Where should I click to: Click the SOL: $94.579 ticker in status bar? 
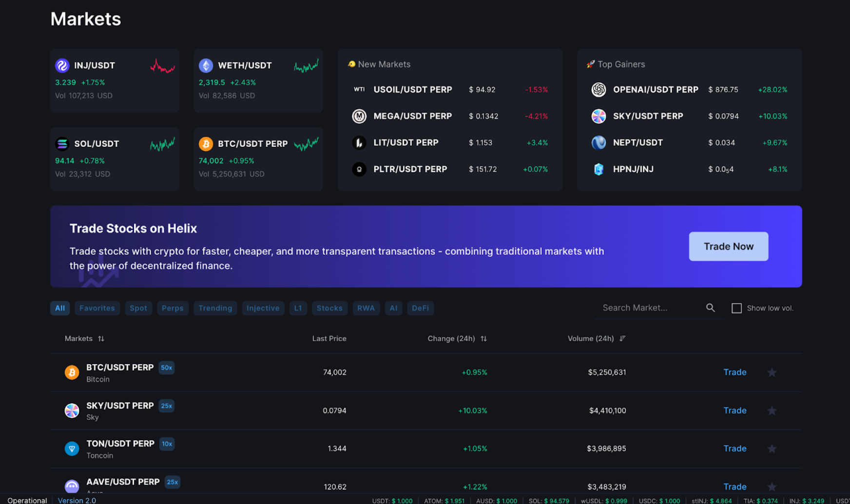coord(549,501)
